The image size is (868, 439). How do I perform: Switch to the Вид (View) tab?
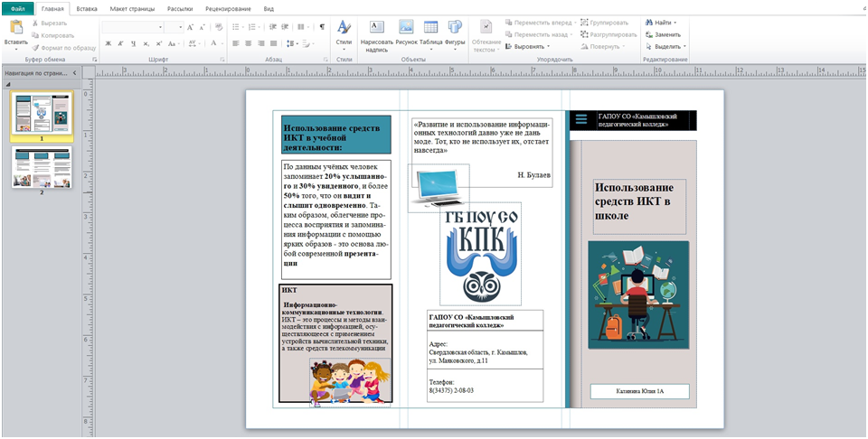(268, 9)
